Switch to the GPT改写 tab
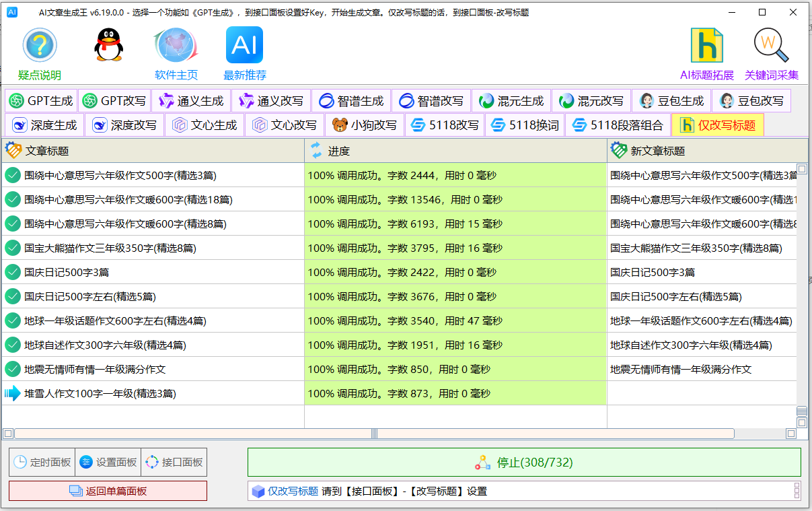Image resolution: width=812 pixels, height=511 pixels. 114,101
